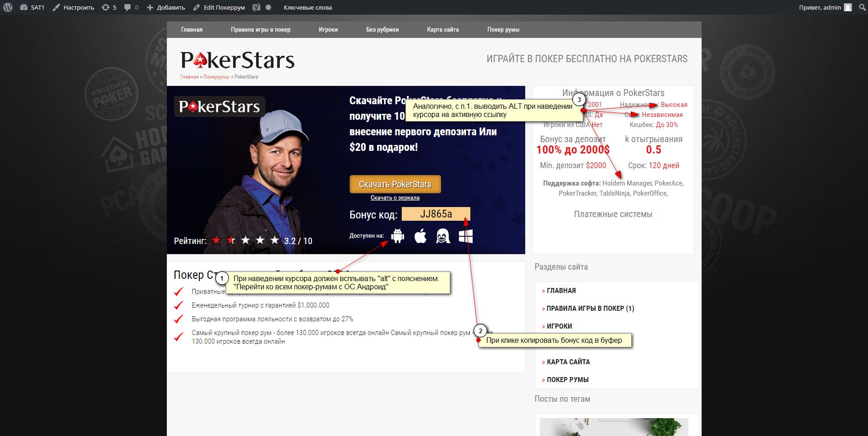Open the SAT1 site menu
Screen dimensions: 868x436
(32, 7)
